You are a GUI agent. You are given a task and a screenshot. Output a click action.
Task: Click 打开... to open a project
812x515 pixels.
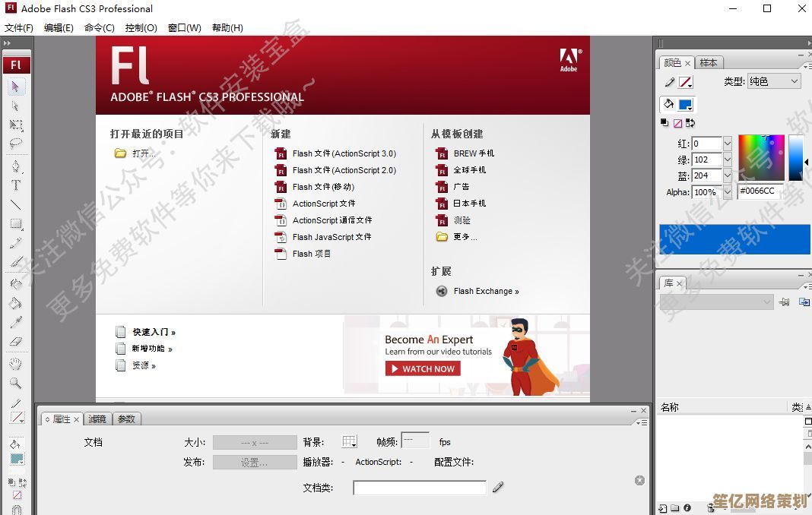pyautogui.click(x=135, y=153)
